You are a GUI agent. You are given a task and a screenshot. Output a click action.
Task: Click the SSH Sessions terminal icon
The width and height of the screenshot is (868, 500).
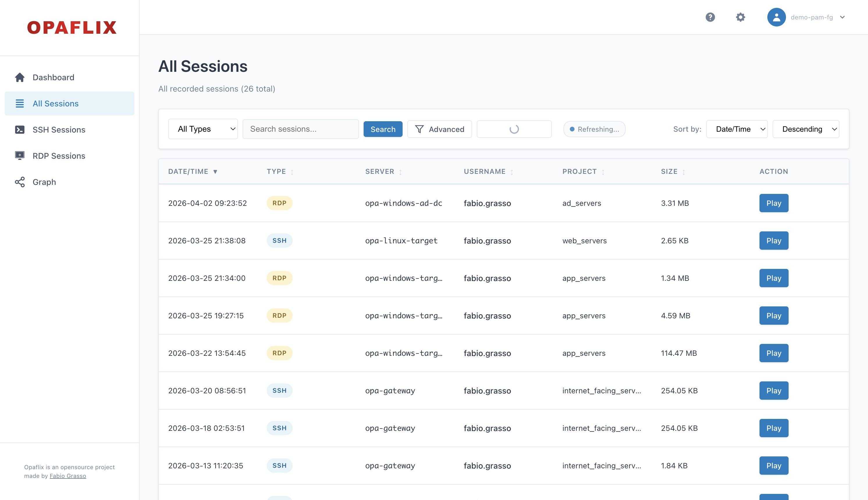(19, 129)
